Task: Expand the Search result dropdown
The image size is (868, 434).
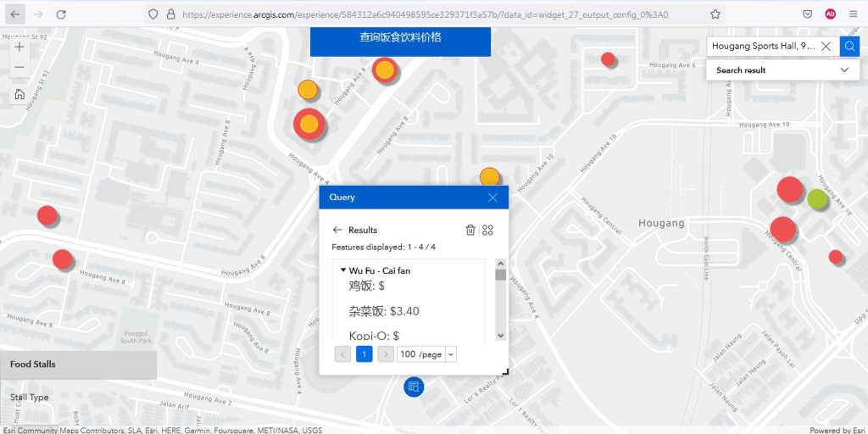Action: [844, 70]
